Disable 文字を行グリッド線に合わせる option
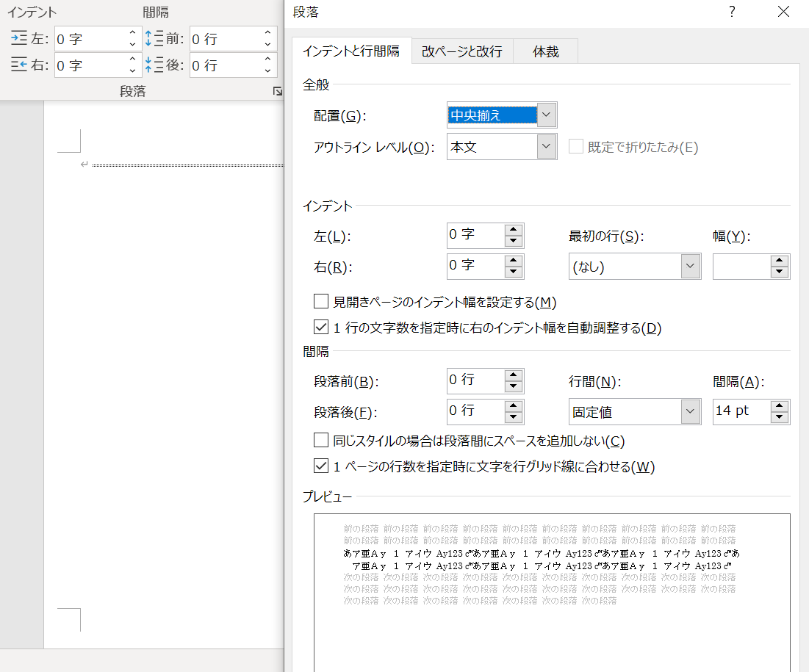The height and width of the screenshot is (672, 809). (321, 466)
